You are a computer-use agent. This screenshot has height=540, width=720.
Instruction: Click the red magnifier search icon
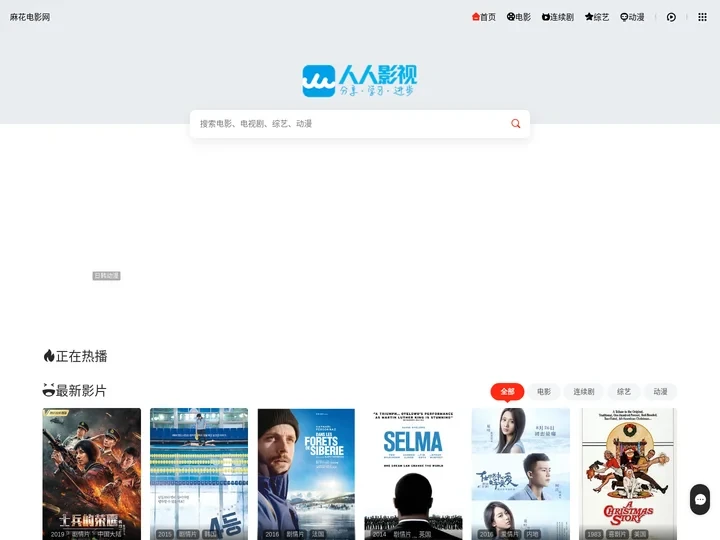click(x=516, y=124)
